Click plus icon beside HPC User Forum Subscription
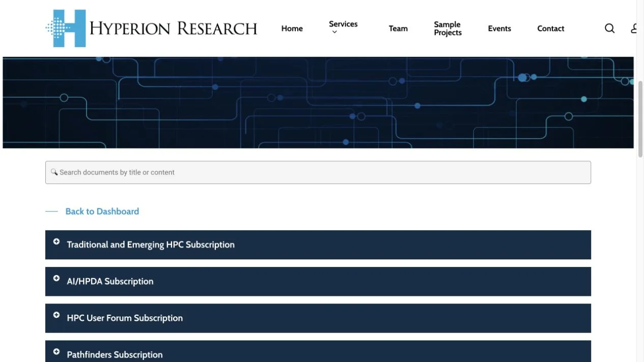 (57, 315)
